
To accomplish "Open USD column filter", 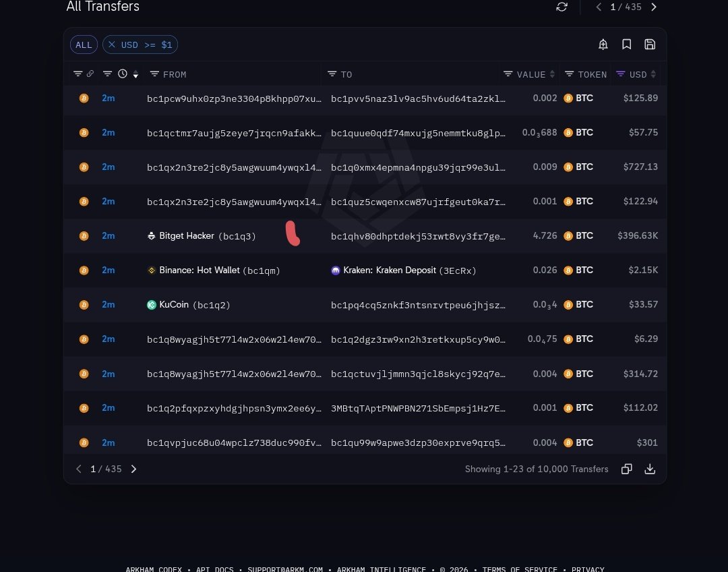I will click(620, 74).
